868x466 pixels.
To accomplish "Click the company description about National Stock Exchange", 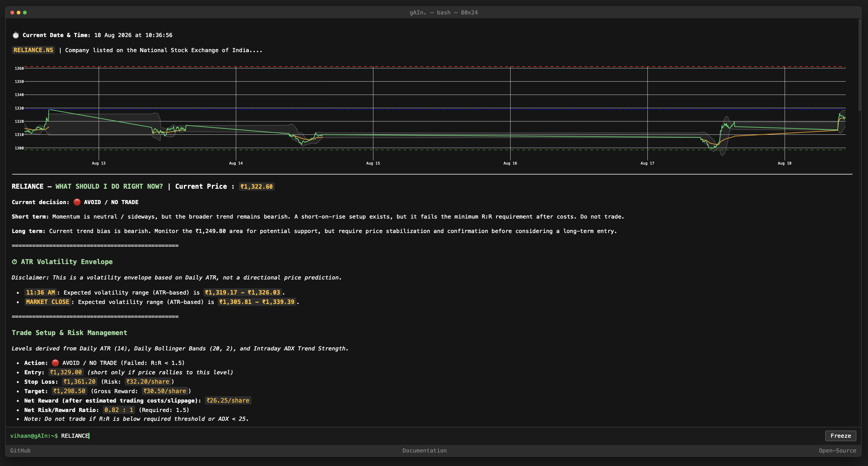I will point(163,50).
